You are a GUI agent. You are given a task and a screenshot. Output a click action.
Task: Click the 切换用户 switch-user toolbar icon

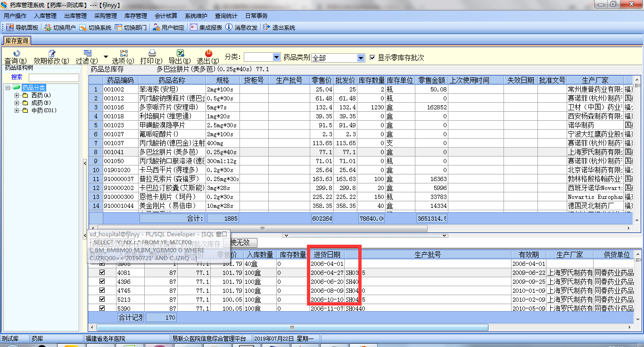click(60, 28)
